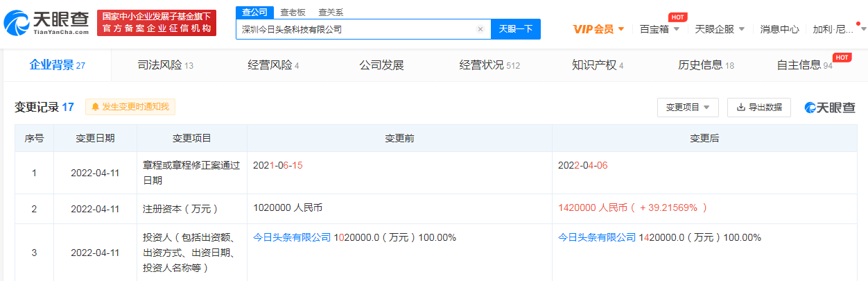Click the 变更前 column header
This screenshot has width=868, height=281.
click(399, 138)
